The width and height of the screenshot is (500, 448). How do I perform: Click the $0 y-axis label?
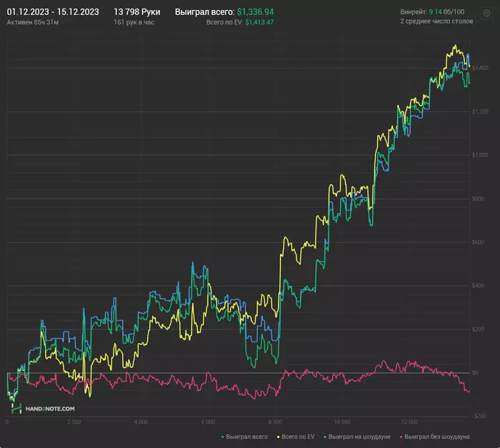(475, 373)
